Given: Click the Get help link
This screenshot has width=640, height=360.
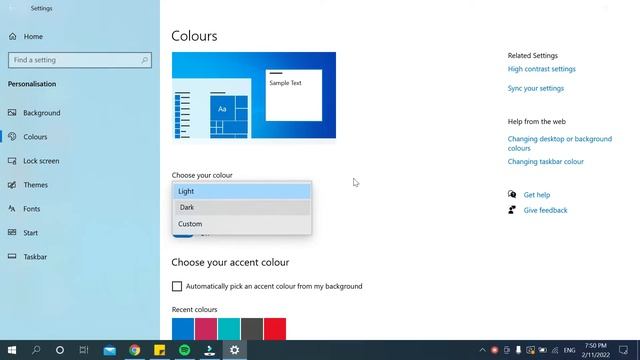Looking at the screenshot, I should click(537, 195).
